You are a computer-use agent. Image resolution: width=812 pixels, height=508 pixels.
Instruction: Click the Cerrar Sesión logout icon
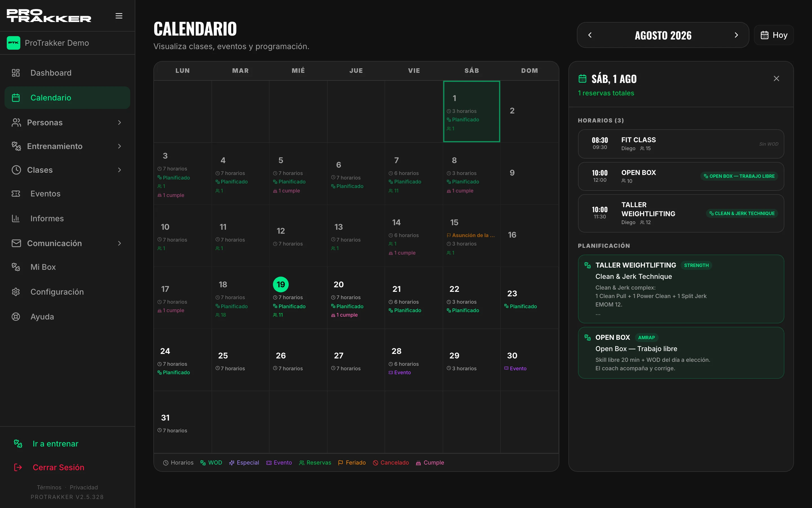coord(18,467)
